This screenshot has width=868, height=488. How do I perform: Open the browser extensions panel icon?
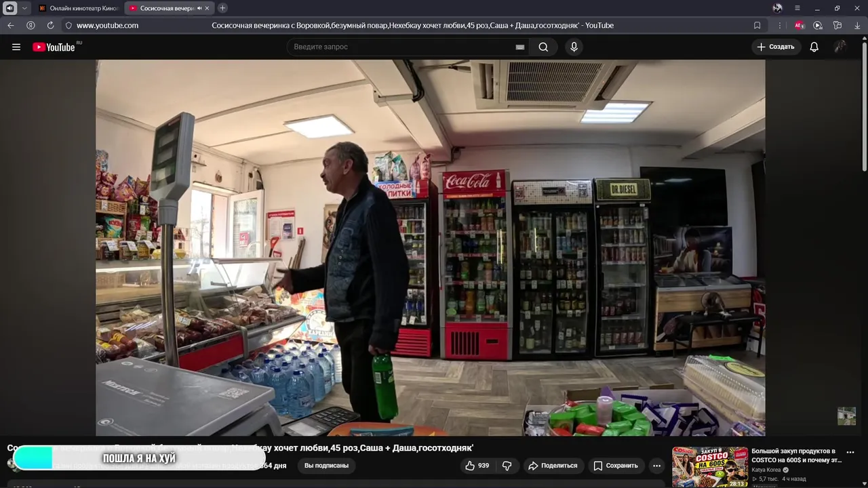(837, 25)
